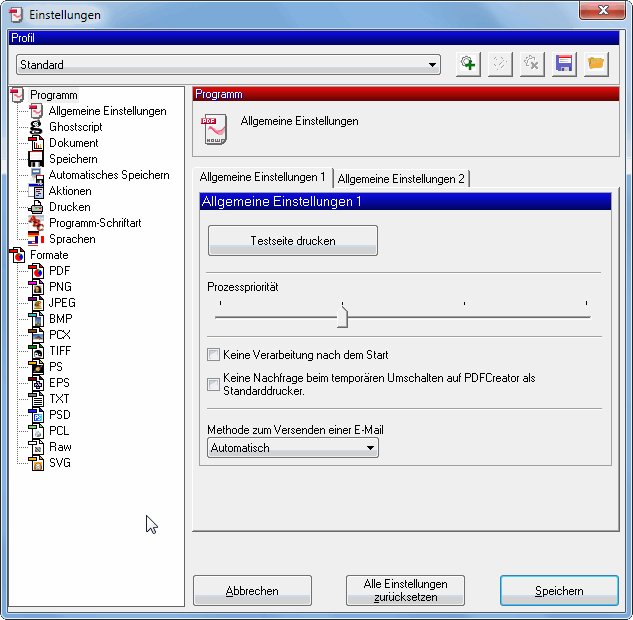Open the E-Mail method Automatisch dropdown

[293, 448]
